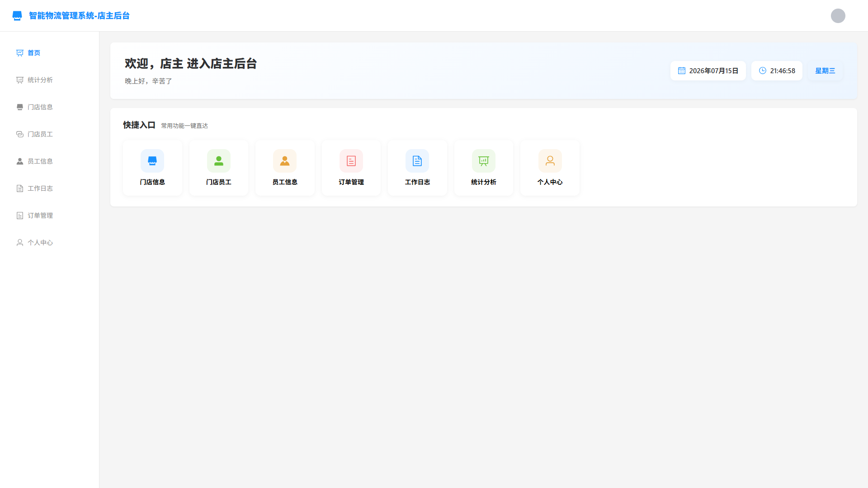The height and width of the screenshot is (488, 868).
Task: Click the 门店信息 sidebar icon
Action: point(20,107)
